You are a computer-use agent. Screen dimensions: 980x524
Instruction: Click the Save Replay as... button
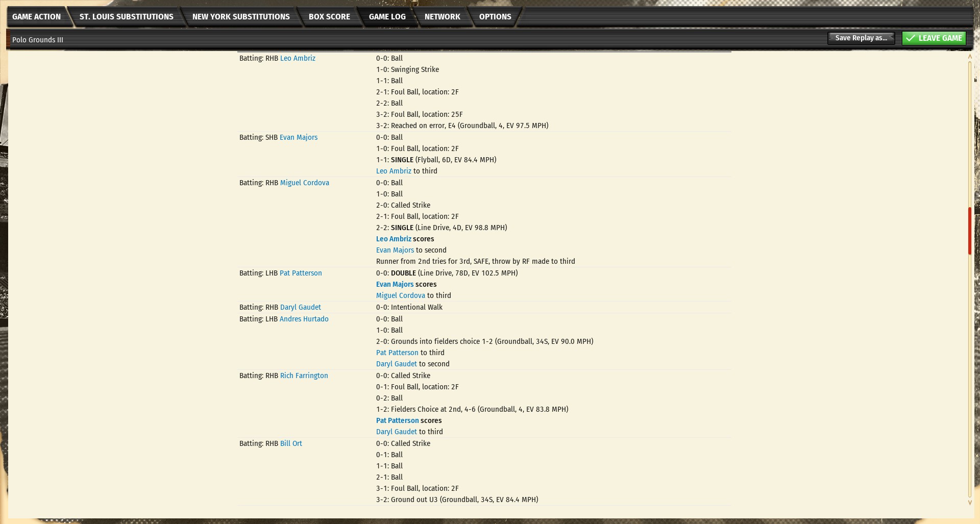coord(861,38)
